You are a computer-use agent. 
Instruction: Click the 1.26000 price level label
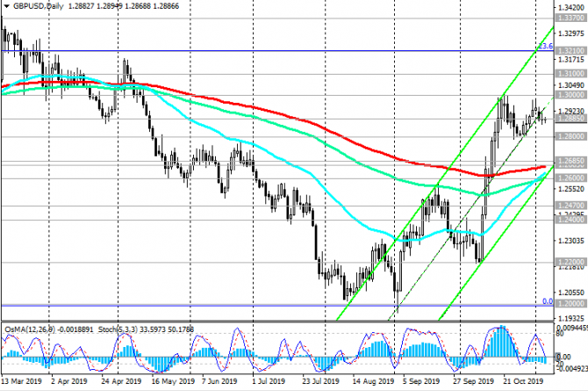[570, 177]
